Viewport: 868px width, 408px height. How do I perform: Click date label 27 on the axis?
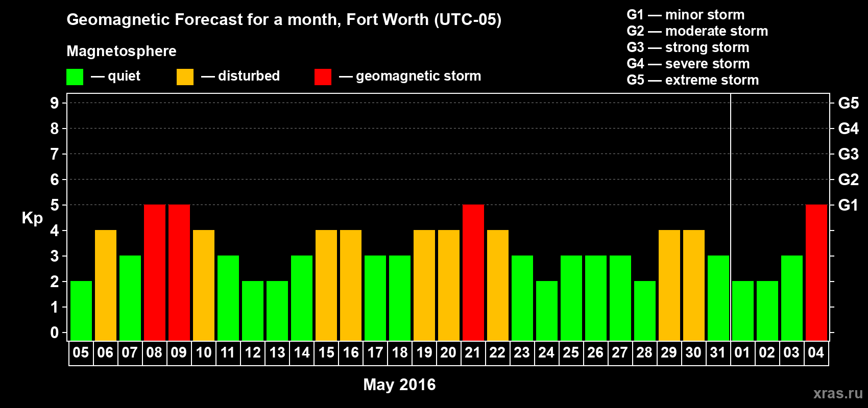[620, 352]
